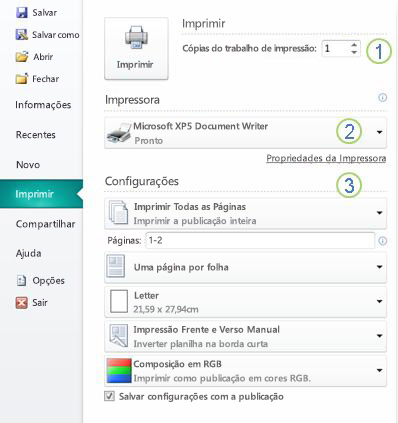398x423 pixels.
Task: Click Imprimir a publicação inteira text
Action: [195, 221]
